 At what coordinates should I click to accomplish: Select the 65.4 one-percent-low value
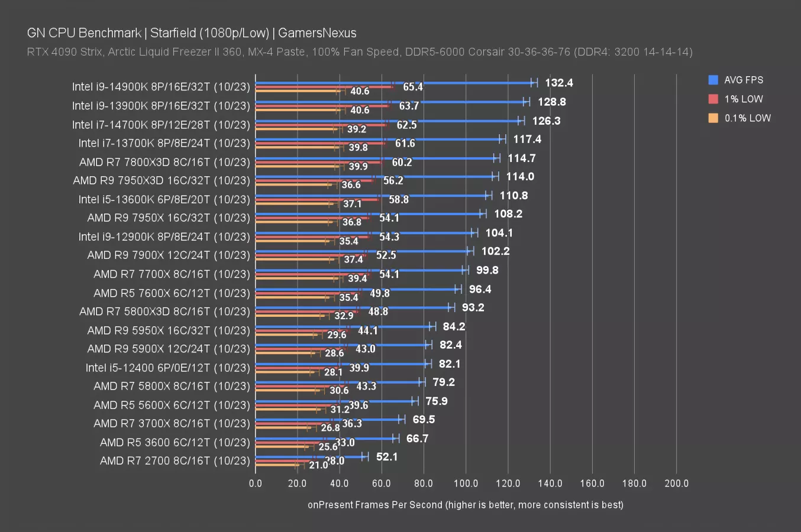pos(413,87)
